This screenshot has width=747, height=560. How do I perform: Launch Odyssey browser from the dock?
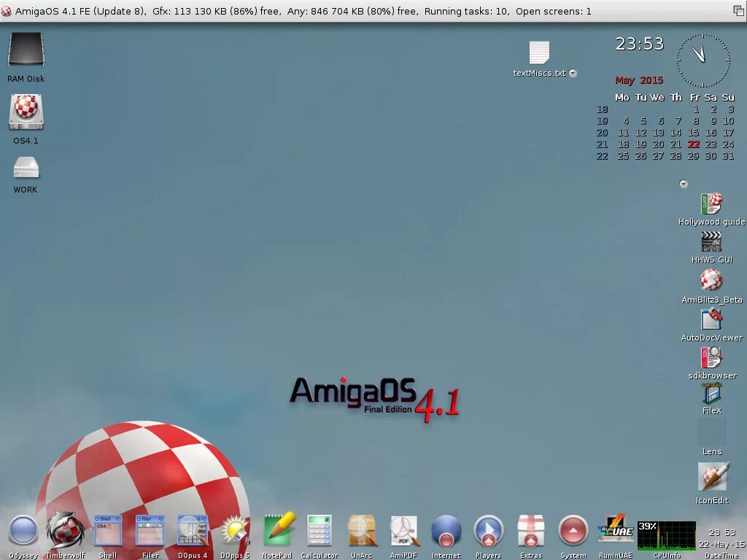click(x=23, y=531)
